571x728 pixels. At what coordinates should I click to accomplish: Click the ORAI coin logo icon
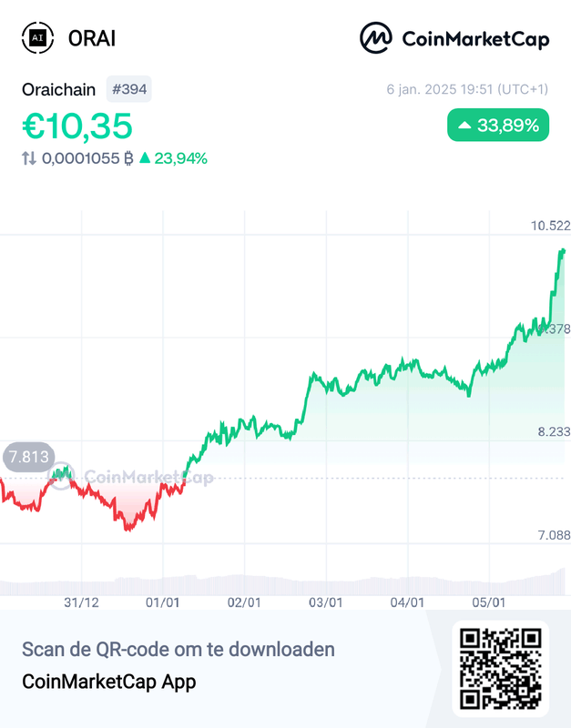point(37,38)
